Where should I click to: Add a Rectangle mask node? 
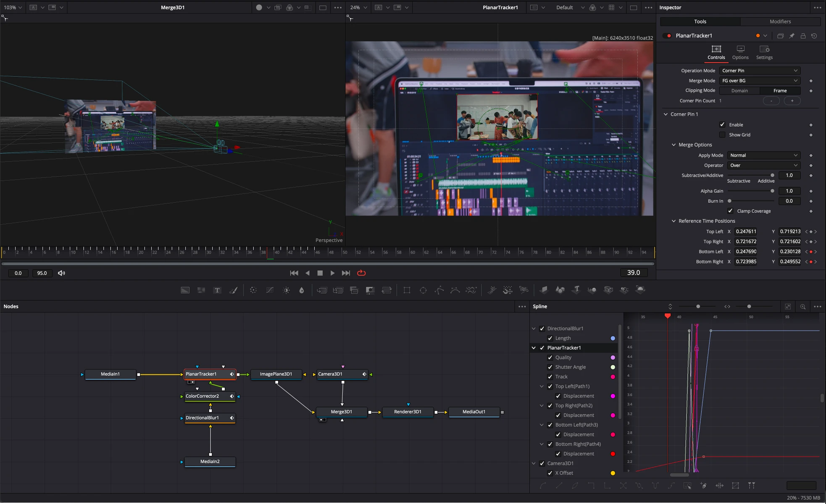click(407, 290)
